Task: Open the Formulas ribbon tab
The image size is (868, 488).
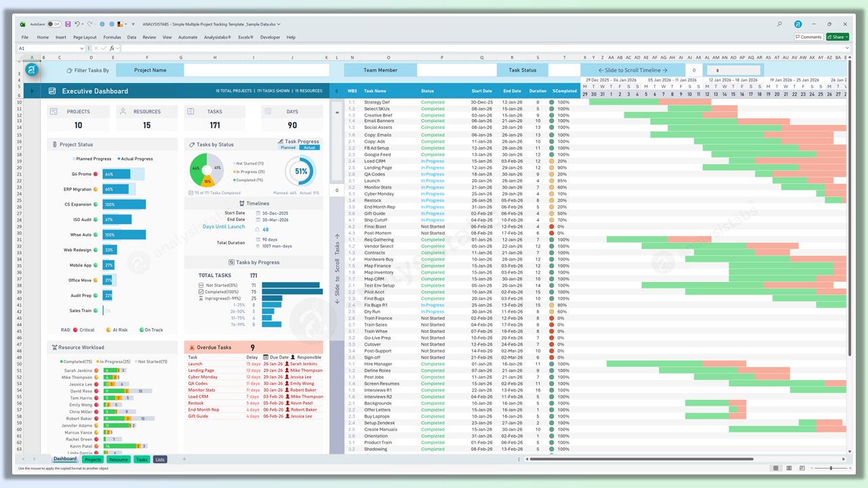Action: (x=112, y=37)
